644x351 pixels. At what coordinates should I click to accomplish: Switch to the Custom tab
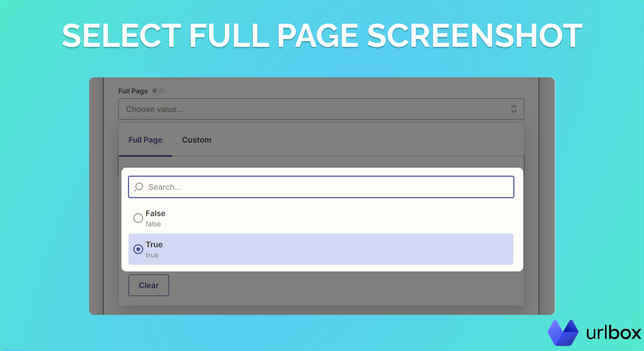pyautogui.click(x=196, y=140)
